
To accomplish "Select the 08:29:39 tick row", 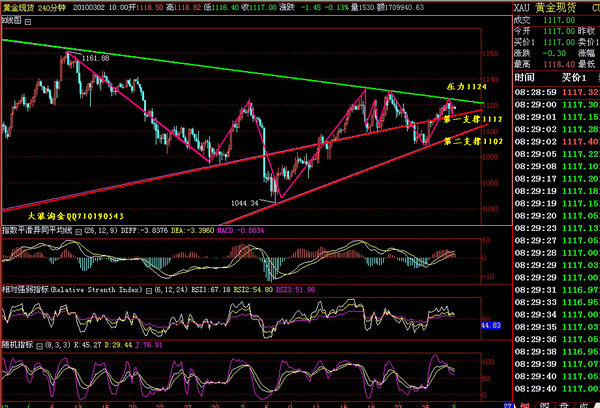I will pyautogui.click(x=557, y=364).
